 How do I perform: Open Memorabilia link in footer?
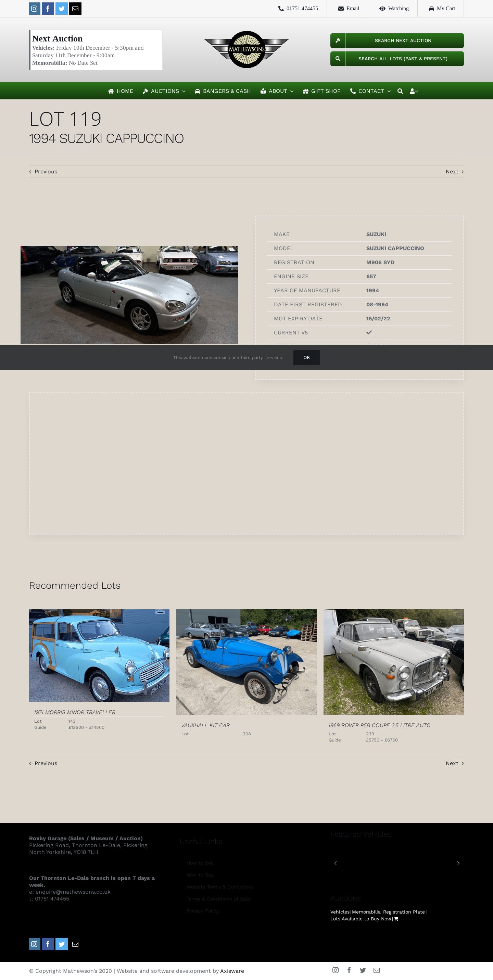[366, 912]
